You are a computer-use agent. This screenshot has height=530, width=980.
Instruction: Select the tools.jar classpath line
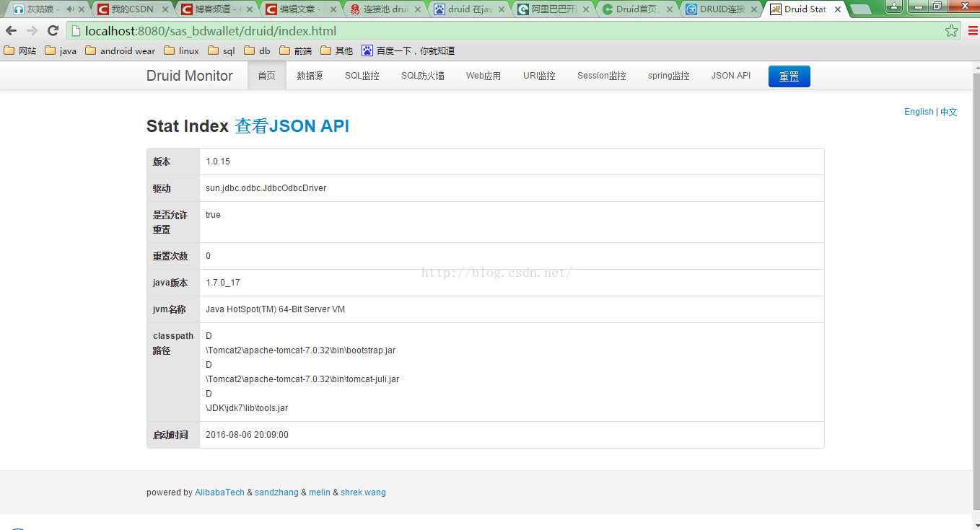[247, 408]
